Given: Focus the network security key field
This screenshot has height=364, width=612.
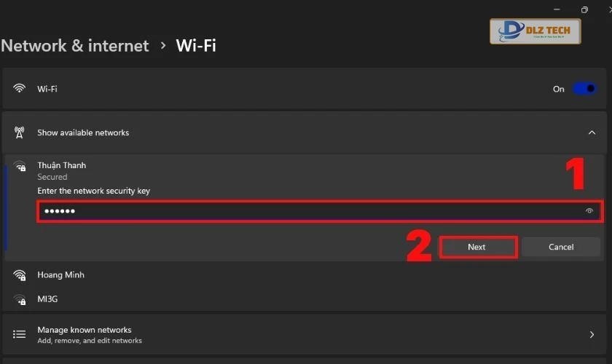Looking at the screenshot, I should coord(306,212).
